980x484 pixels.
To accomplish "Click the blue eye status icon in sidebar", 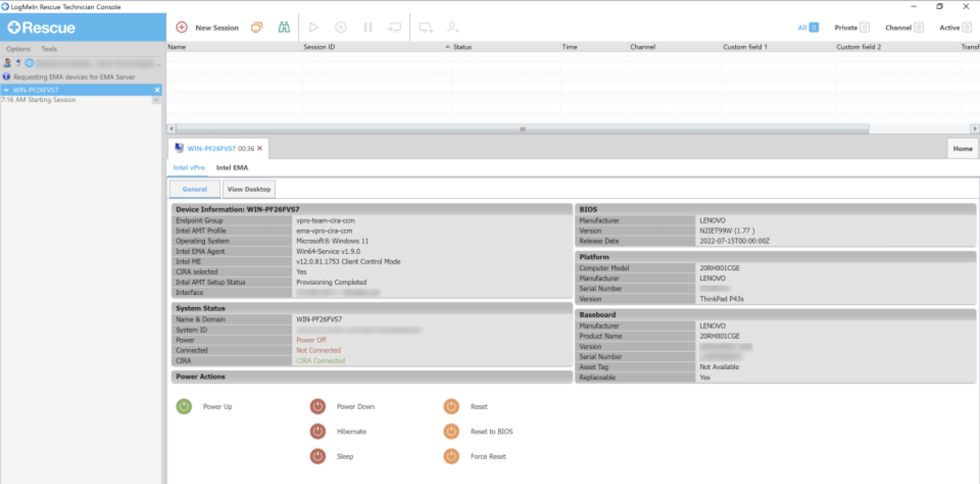I will (x=29, y=63).
